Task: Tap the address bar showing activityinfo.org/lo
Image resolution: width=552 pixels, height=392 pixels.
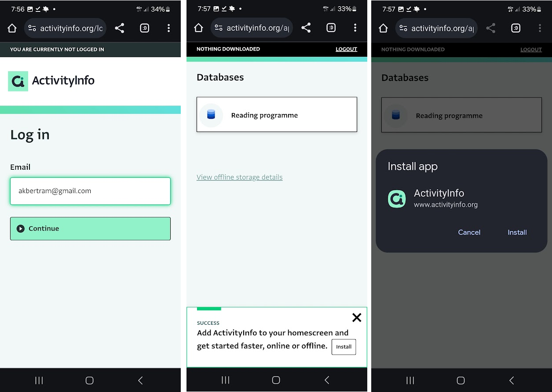Action: point(65,28)
